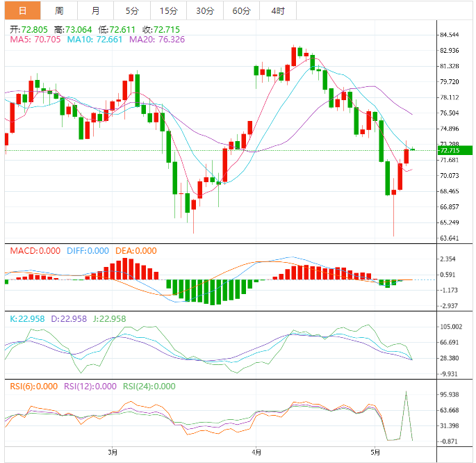Open the 15分 timeframe tab
This screenshot has height=463, width=476.
(168, 10)
